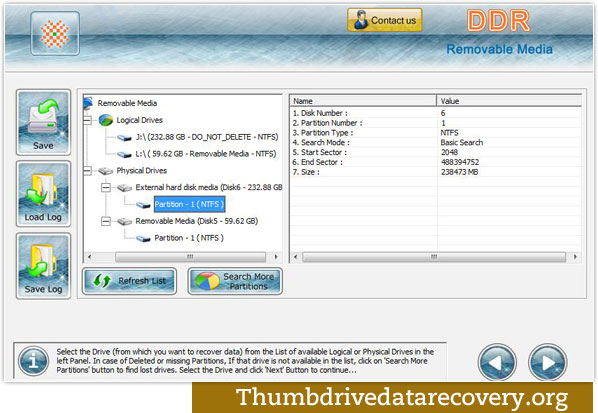The image size is (598, 413).
Task: Select the J:\ DO_NOT_DELETE logical drive
Action: pyautogui.click(x=207, y=137)
